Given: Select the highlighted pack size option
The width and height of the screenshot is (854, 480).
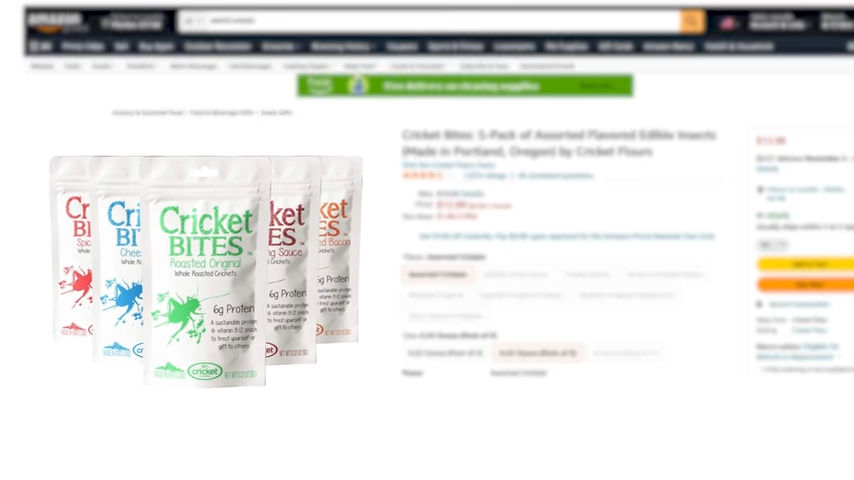Looking at the screenshot, I should tap(538, 353).
